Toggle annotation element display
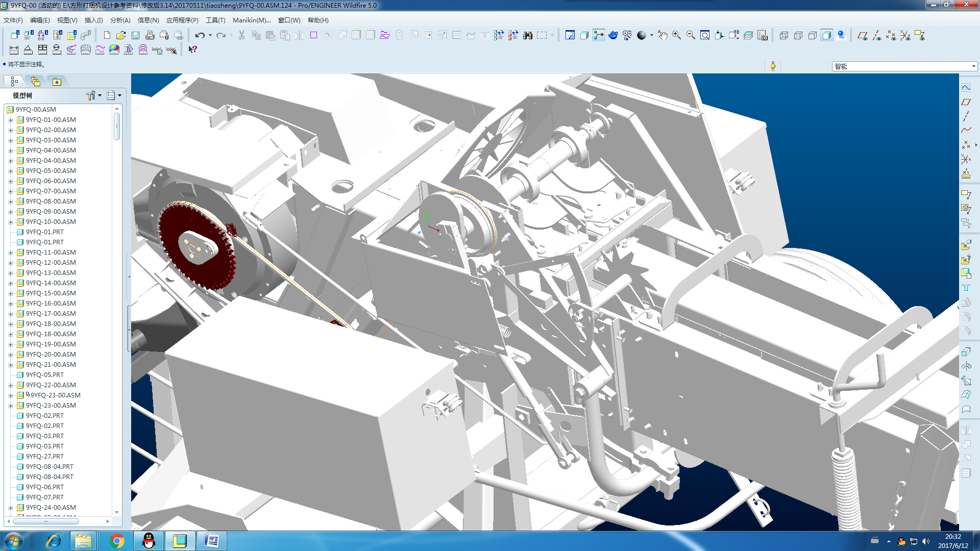980x551 pixels. click(x=919, y=35)
